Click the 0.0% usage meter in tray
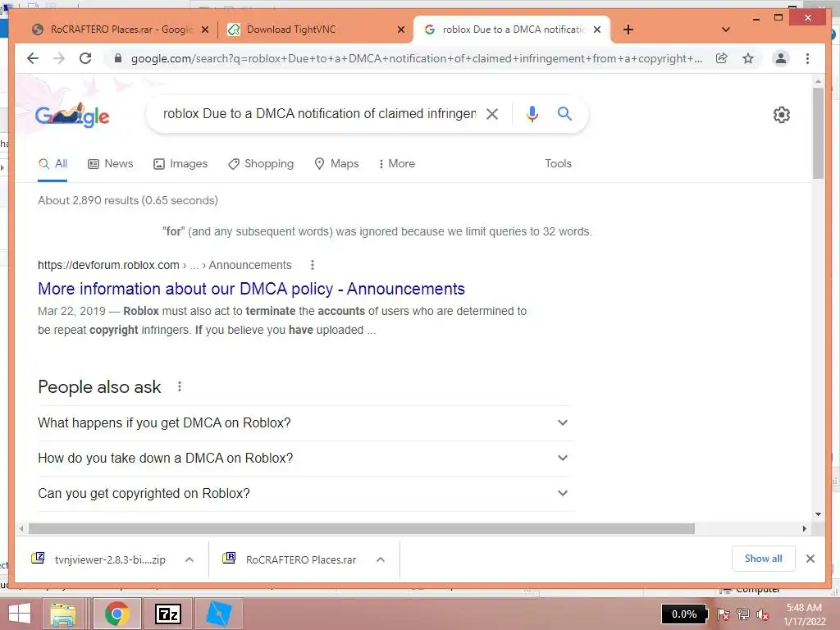The width and height of the screenshot is (840, 630). click(x=684, y=614)
